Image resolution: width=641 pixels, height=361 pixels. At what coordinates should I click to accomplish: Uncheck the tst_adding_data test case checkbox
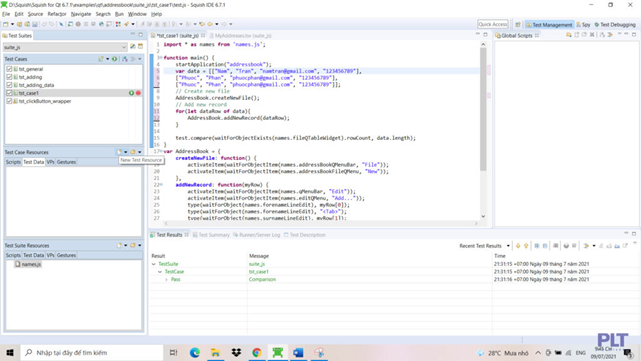[x=9, y=85]
